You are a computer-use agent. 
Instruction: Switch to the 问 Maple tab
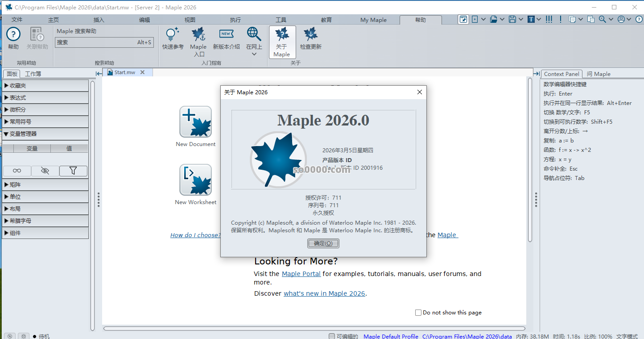(x=599, y=74)
